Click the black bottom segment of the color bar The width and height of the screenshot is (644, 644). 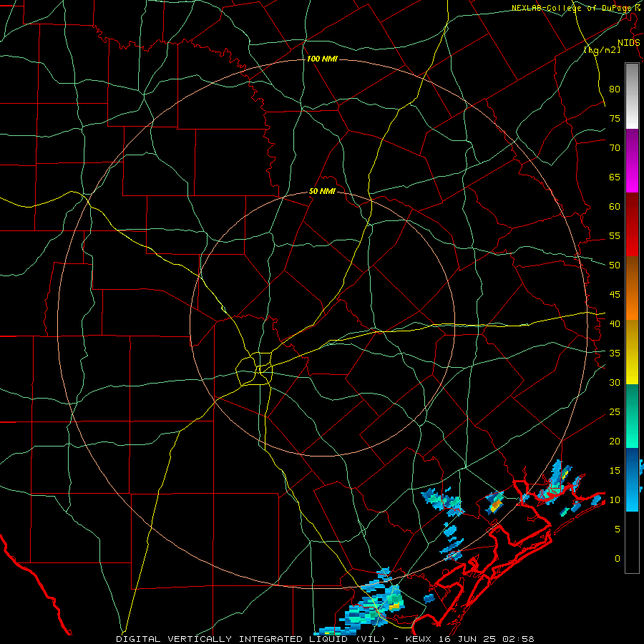632,542
